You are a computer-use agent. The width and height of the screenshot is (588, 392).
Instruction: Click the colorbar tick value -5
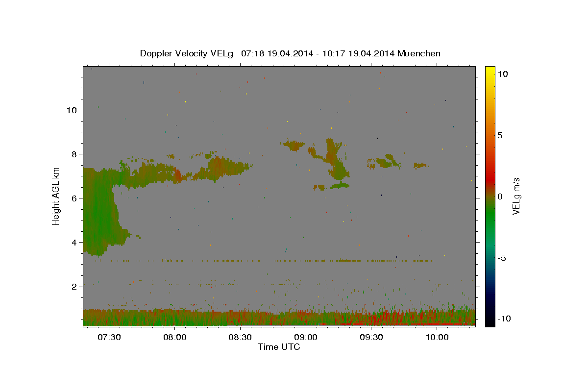(502, 258)
